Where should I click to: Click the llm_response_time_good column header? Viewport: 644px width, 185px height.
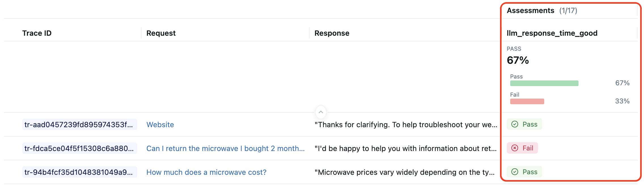pyautogui.click(x=552, y=33)
